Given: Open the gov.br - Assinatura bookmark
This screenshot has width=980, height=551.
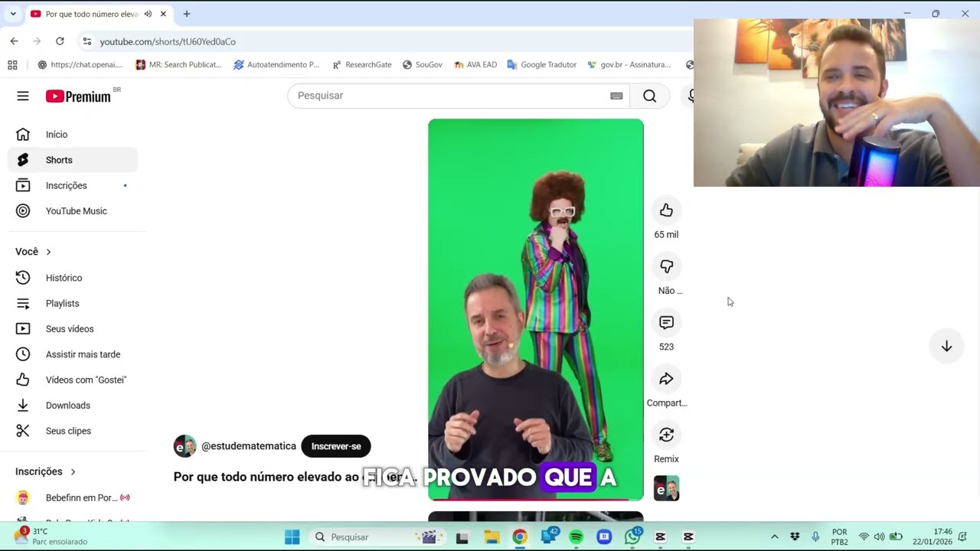Looking at the screenshot, I should tap(629, 65).
